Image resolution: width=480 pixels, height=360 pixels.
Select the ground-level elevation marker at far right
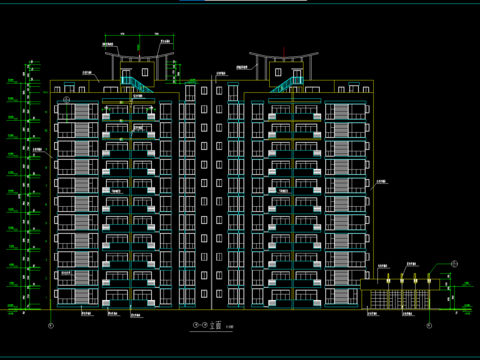point(467,306)
